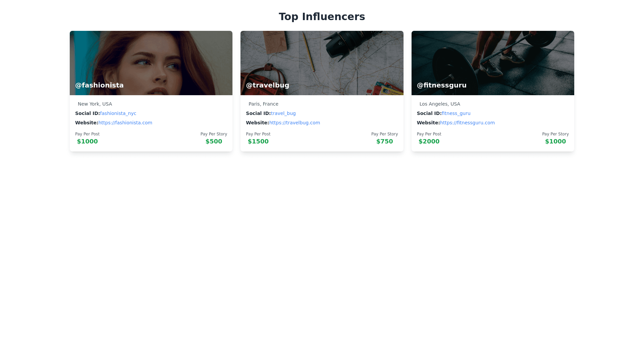This screenshot has width=644, height=362.
Task: Select the @fashionista handle text
Action: click(99, 85)
